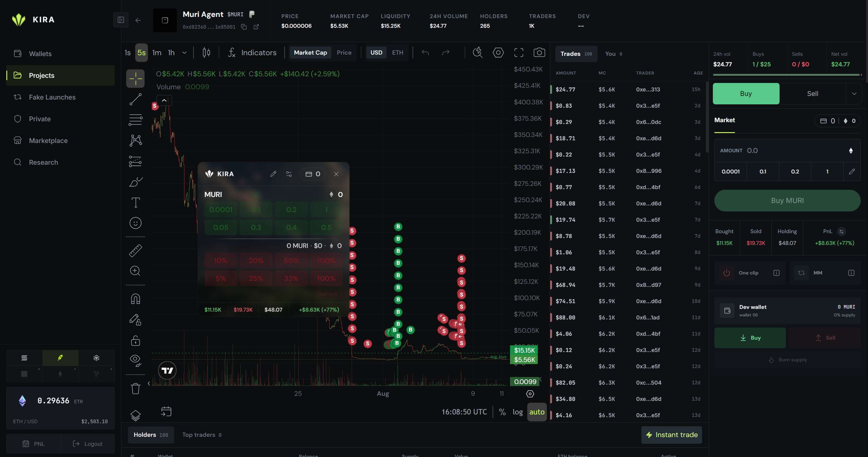
Task: Open the Fake Launches section
Action: click(x=61, y=97)
